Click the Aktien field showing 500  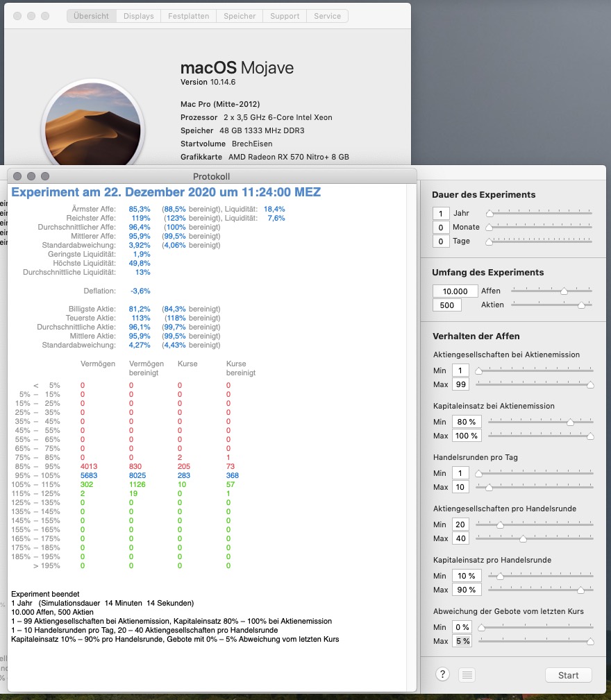[447, 305]
